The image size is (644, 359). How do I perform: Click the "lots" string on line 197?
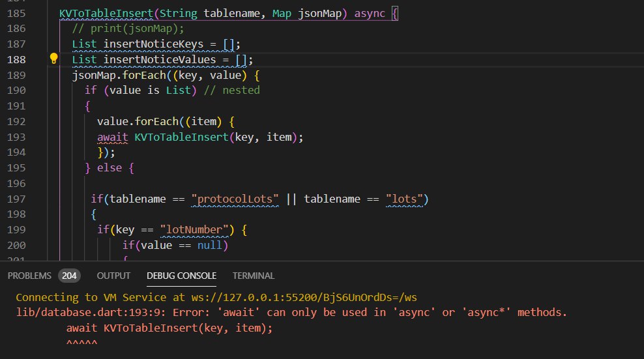(x=405, y=199)
